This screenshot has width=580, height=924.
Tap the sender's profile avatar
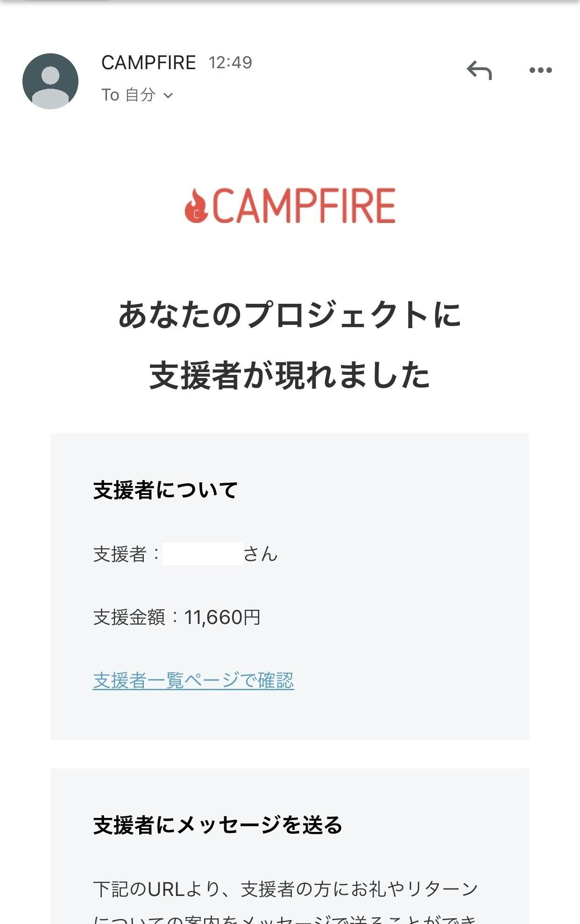point(50,81)
